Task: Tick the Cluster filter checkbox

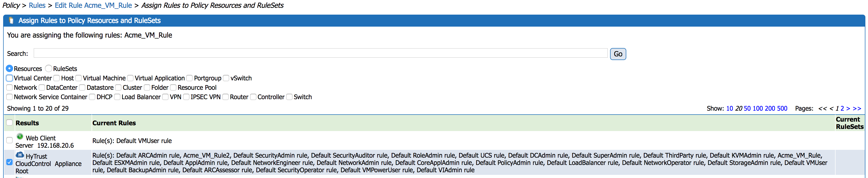Action: (x=118, y=87)
